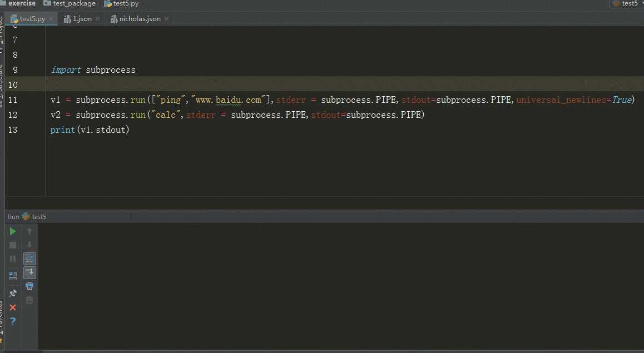The width and height of the screenshot is (644, 353).
Task: Click the JSON file icon on nicholas.json tab
Action: pos(114,19)
